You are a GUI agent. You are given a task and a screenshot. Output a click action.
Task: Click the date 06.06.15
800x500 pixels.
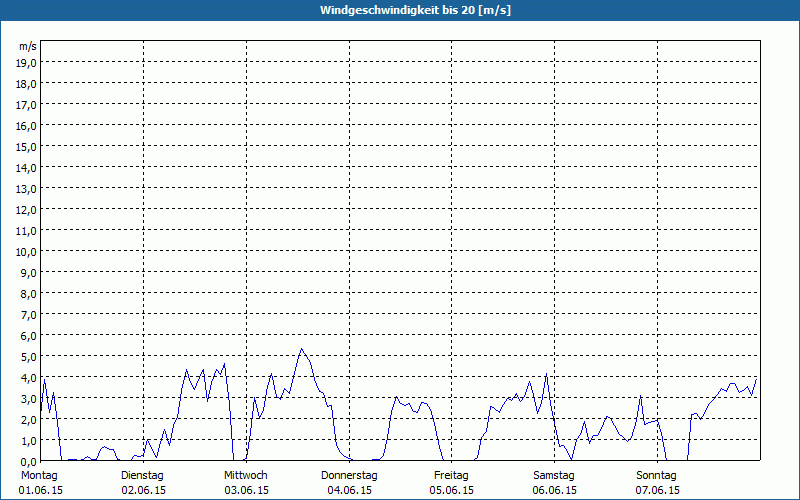point(555,490)
